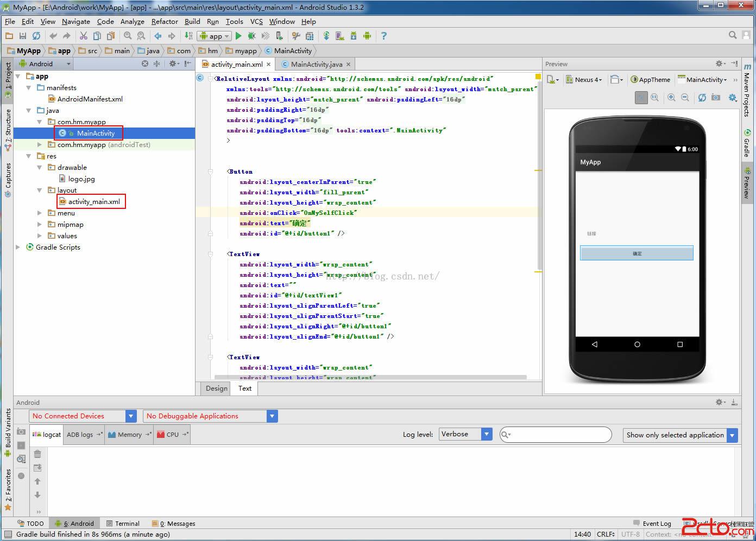
Task: Open the No Connected Devices dropdown
Action: coord(131,416)
